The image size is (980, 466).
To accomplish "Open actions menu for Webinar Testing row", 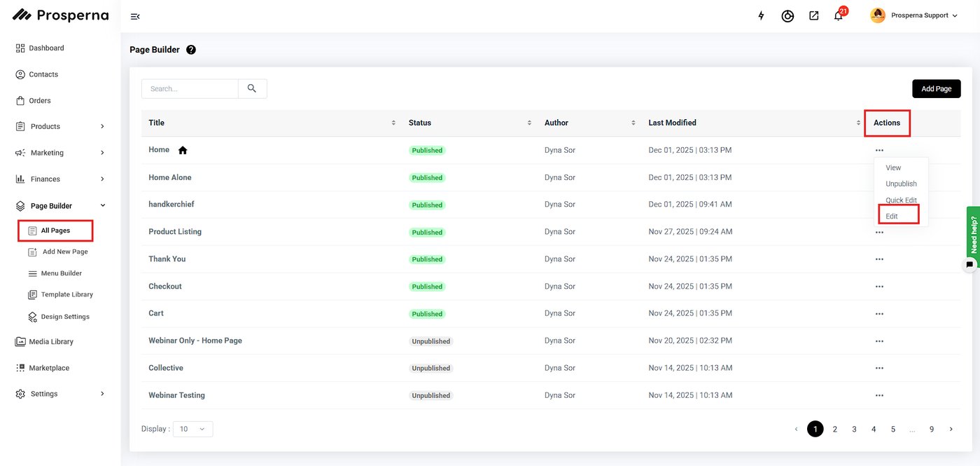I will point(879,395).
